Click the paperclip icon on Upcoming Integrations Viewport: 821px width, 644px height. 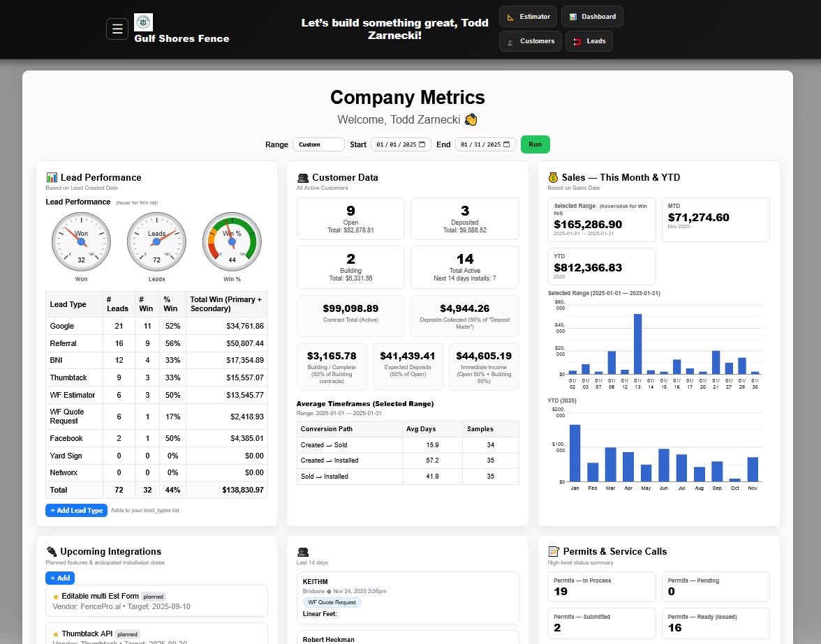tap(52, 551)
